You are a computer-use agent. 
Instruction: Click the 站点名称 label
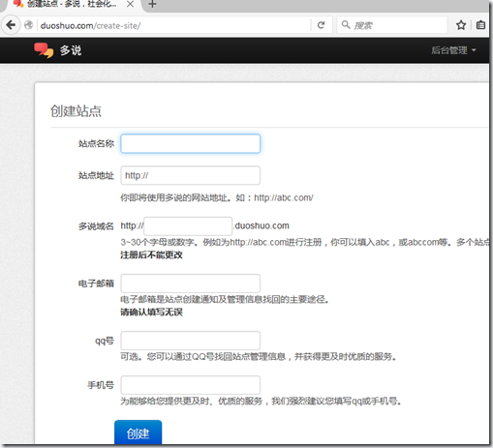(96, 143)
